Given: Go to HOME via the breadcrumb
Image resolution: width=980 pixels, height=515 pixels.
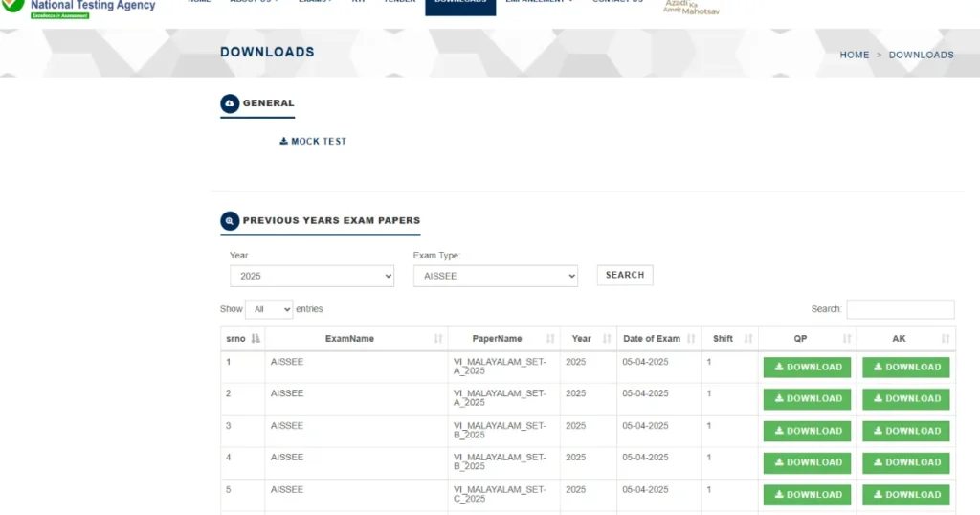Looking at the screenshot, I should pyautogui.click(x=855, y=55).
